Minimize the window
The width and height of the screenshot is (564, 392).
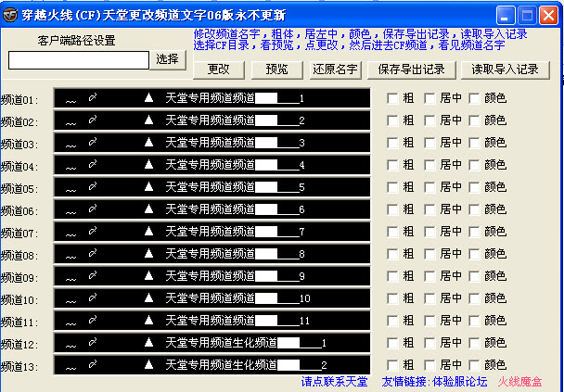tap(506, 16)
